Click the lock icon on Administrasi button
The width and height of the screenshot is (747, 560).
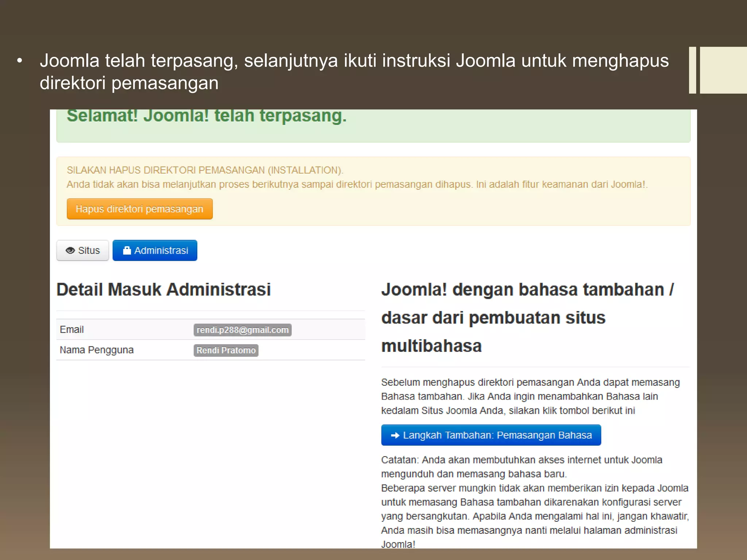point(127,250)
